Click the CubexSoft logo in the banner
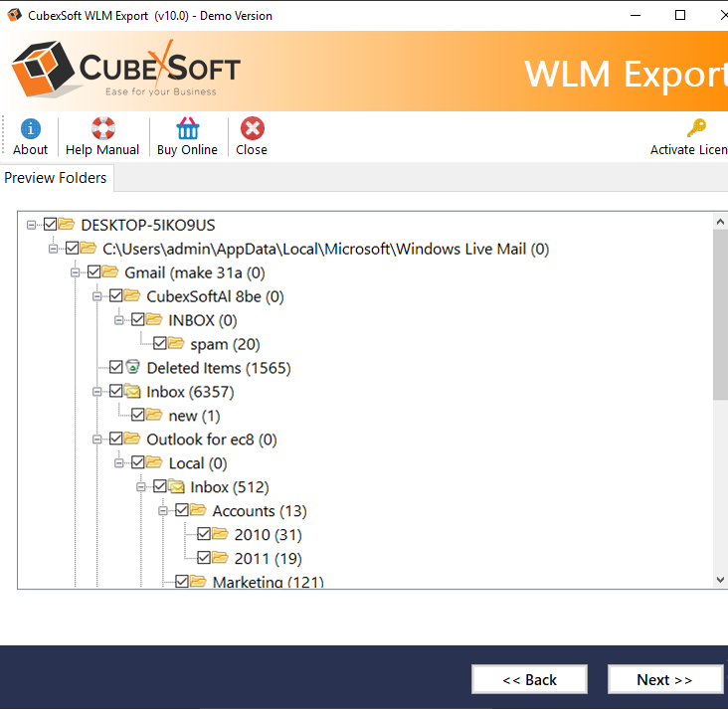This screenshot has width=728, height=709. [126, 69]
